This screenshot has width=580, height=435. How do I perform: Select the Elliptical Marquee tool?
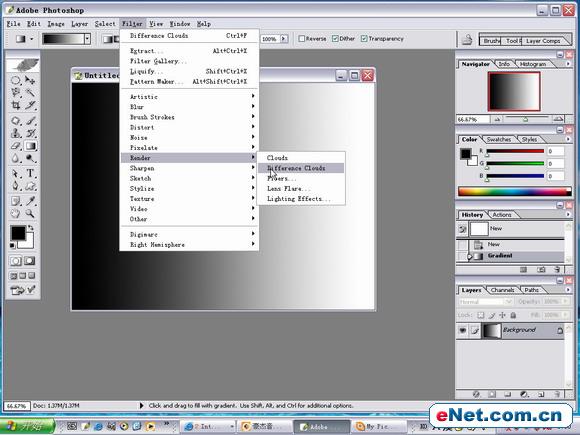(16, 80)
